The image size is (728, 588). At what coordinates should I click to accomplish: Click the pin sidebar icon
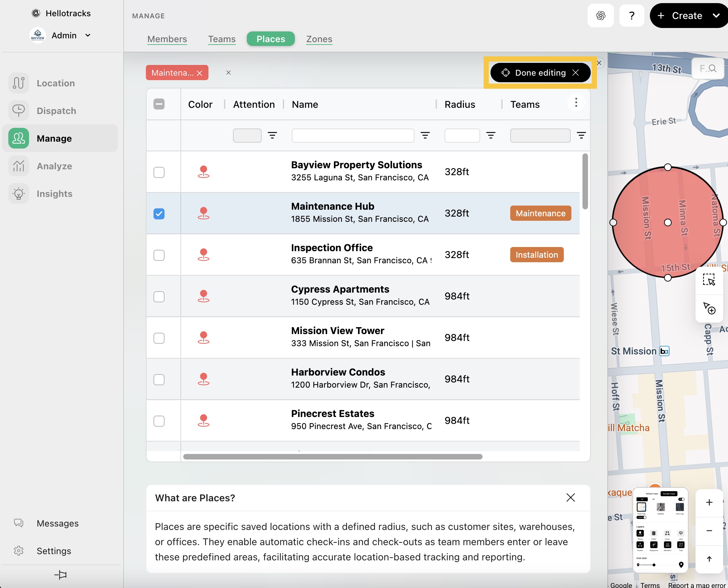pyautogui.click(x=60, y=575)
